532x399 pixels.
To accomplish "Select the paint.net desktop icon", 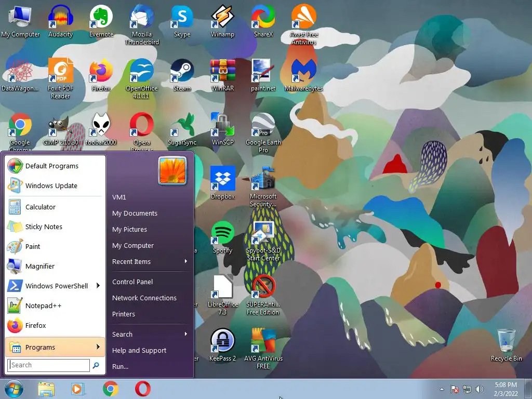I will pos(263,75).
